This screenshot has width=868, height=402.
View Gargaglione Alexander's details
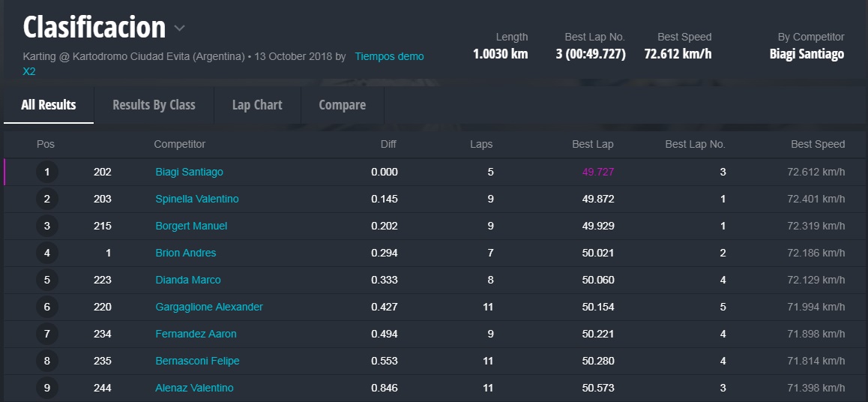click(208, 307)
